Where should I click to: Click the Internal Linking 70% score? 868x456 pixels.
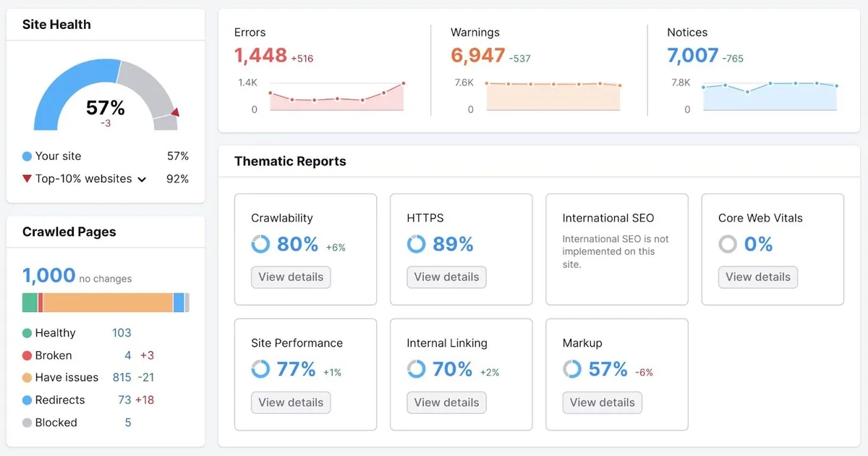(452, 370)
